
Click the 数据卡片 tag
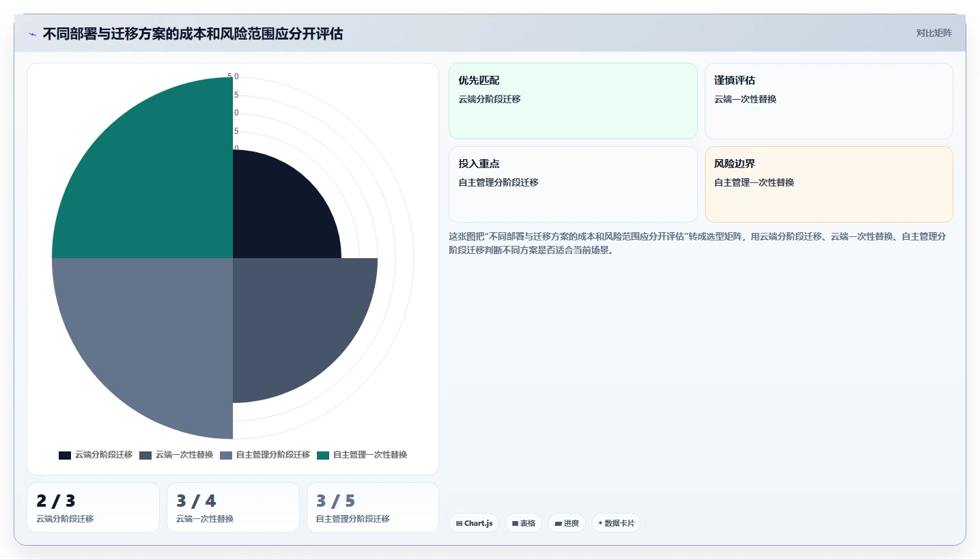(x=616, y=523)
